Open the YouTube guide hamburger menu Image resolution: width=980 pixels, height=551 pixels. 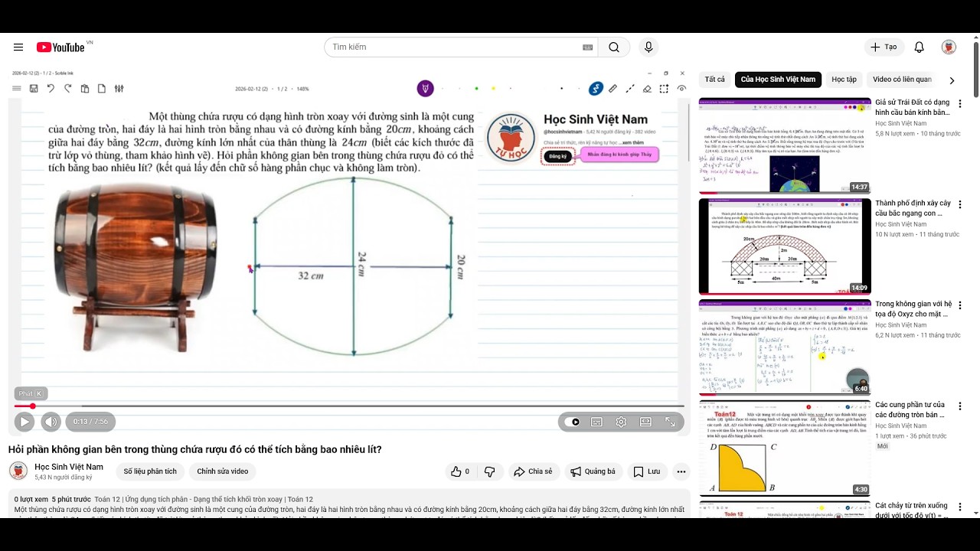click(x=18, y=47)
